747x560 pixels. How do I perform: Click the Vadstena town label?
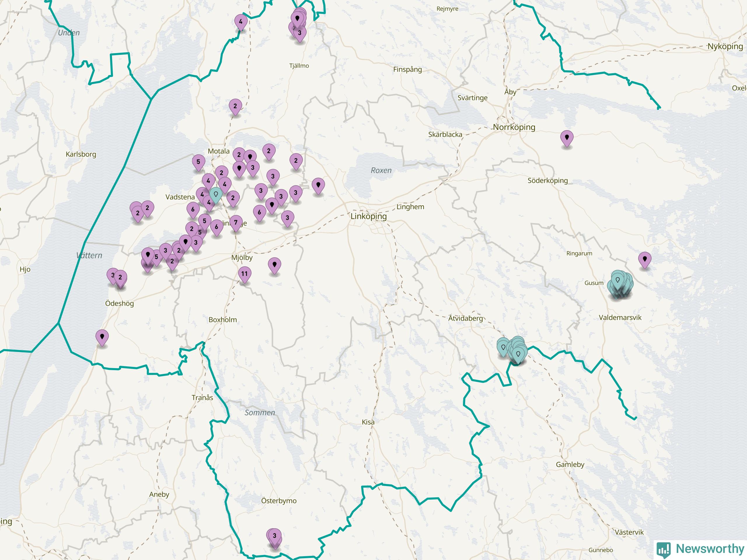click(x=180, y=197)
